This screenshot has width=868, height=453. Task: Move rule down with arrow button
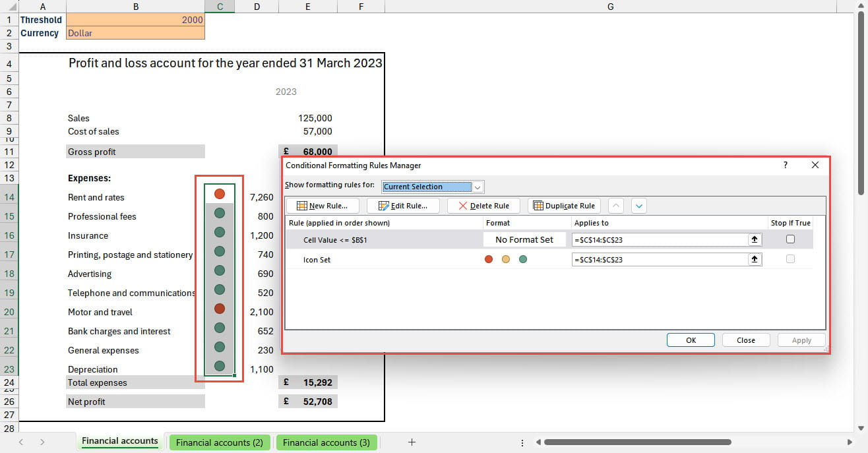pyautogui.click(x=638, y=206)
